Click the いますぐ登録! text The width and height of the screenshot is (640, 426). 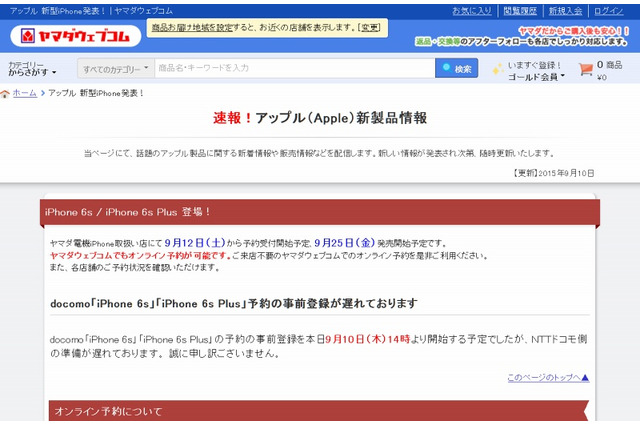(534, 65)
